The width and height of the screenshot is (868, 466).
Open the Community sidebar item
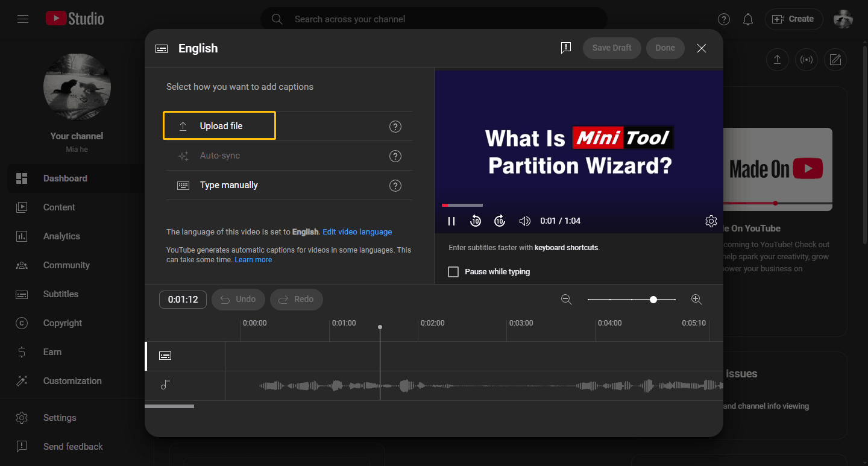click(76, 265)
